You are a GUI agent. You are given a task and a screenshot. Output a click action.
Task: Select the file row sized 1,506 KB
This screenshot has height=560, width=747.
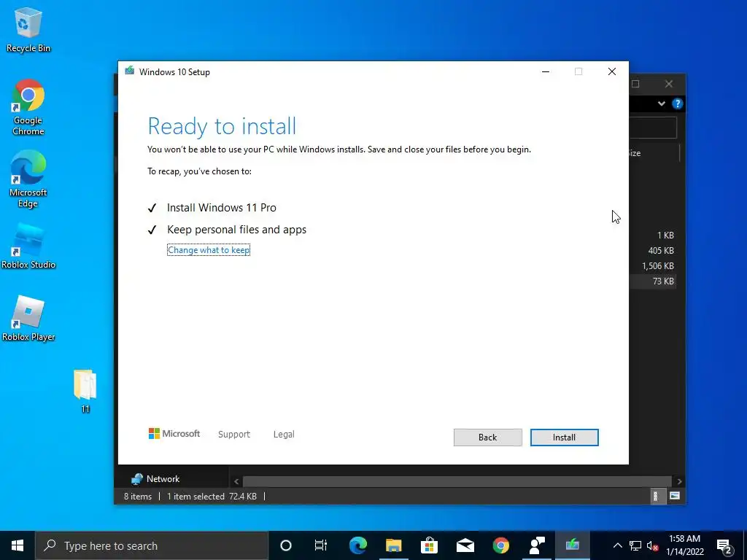tap(657, 265)
